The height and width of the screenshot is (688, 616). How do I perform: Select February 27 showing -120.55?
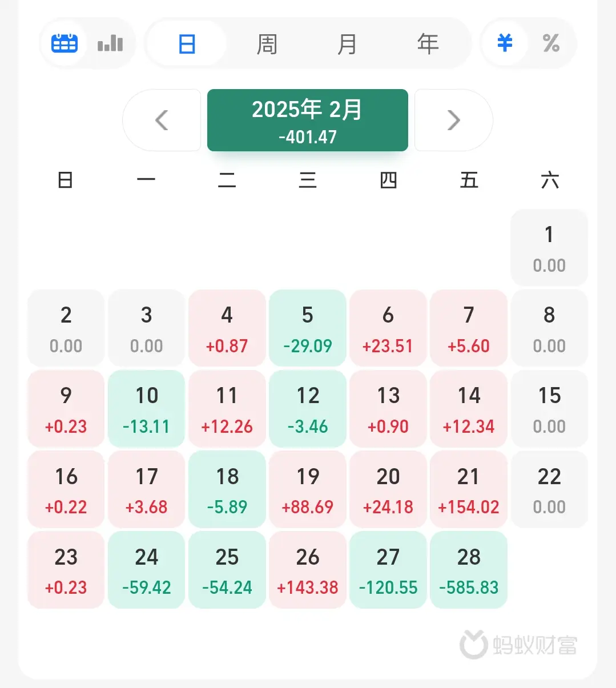click(x=388, y=570)
